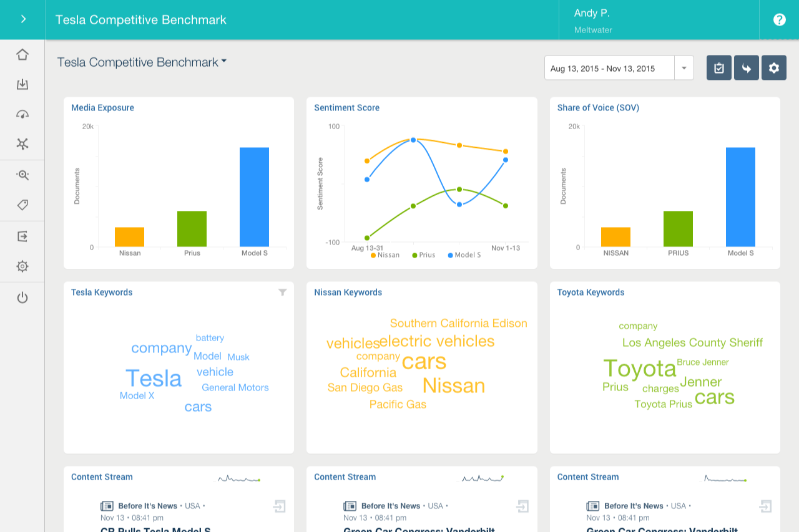Select the network nodes sidebar icon
This screenshot has height=532, width=799.
(x=22, y=144)
